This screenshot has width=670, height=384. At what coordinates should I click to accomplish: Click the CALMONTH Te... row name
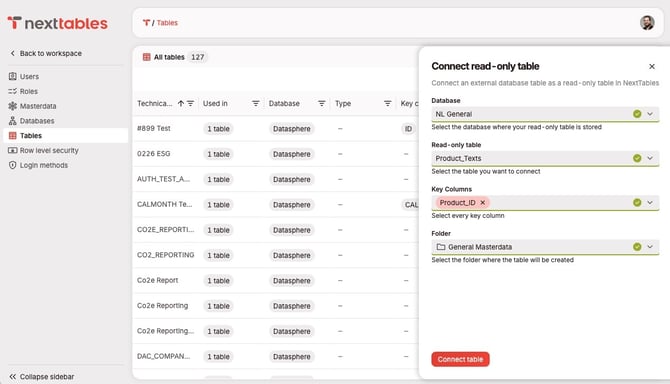click(x=165, y=204)
